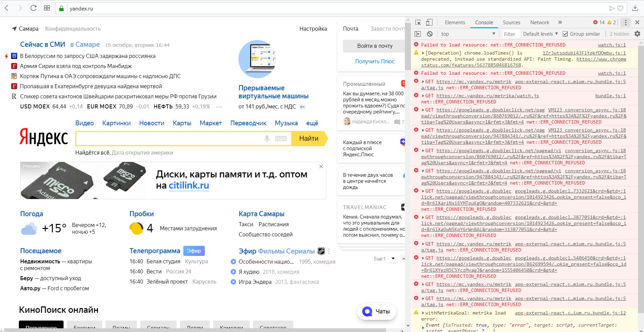
Task: Open the Чаты chat icon
Action: pyautogui.click(x=367, y=311)
